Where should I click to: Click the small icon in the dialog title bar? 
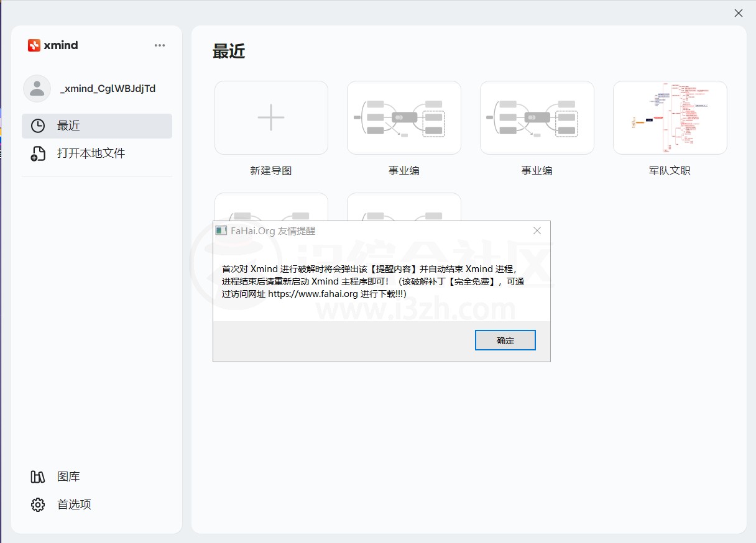pyautogui.click(x=221, y=230)
